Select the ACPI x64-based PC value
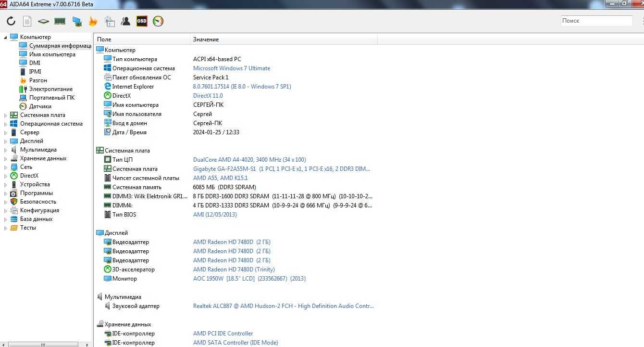Screen dimensions: 644x347 tap(217, 59)
